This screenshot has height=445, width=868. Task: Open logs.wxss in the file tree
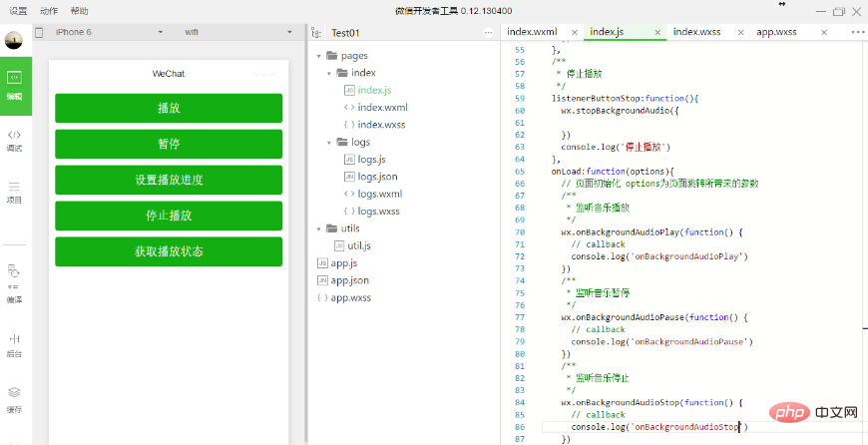tap(379, 211)
